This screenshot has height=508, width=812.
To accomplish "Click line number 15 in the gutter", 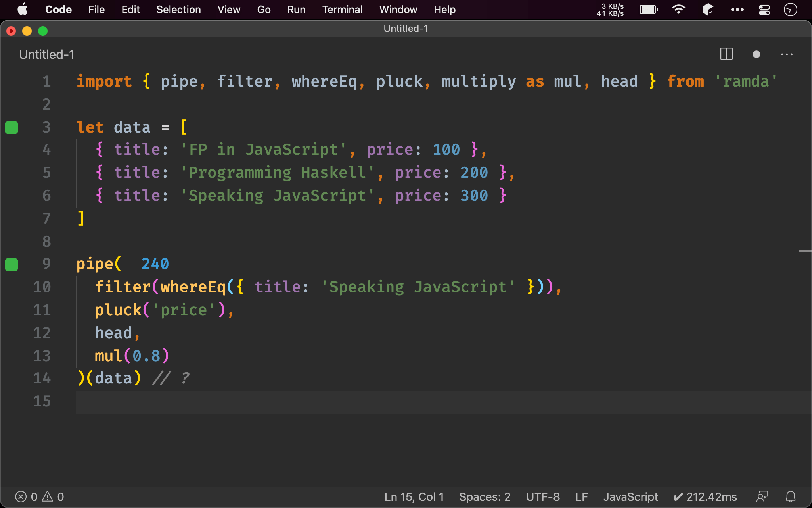I will coord(42,401).
